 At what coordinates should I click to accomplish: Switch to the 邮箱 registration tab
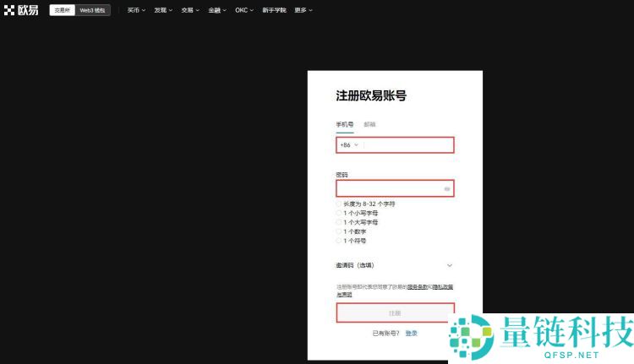[x=369, y=124]
